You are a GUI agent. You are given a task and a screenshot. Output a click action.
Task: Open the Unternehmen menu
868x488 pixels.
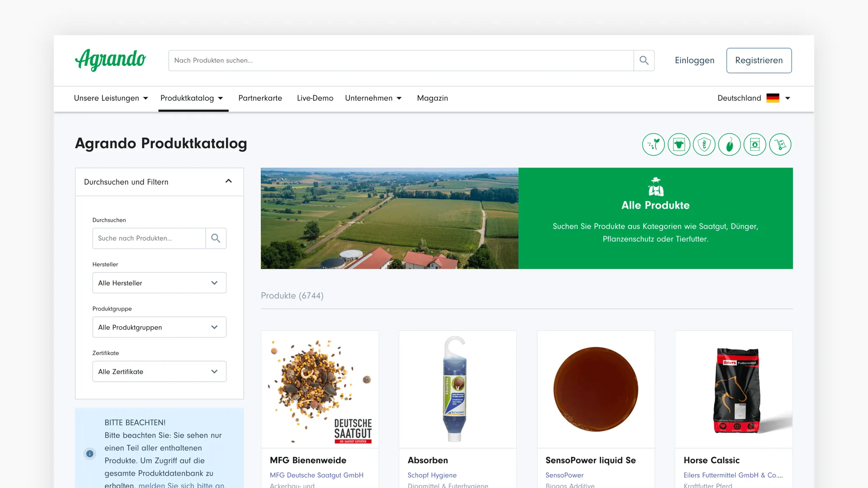click(x=373, y=98)
